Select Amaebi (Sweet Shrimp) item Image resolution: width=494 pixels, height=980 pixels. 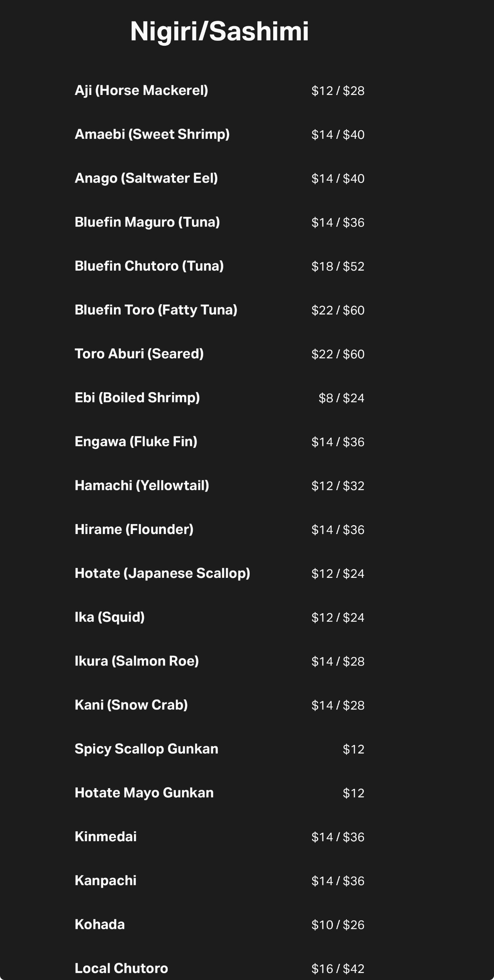click(219, 134)
